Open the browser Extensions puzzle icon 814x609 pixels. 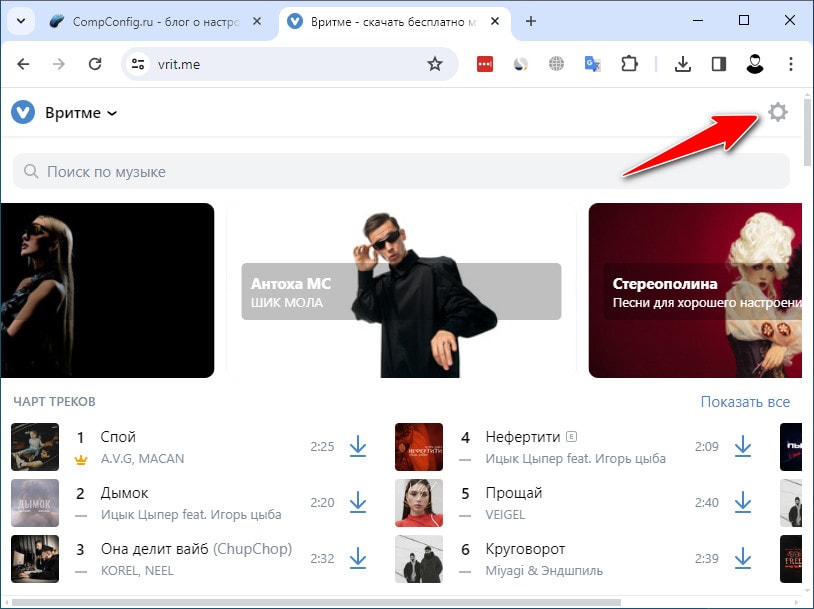(x=628, y=64)
